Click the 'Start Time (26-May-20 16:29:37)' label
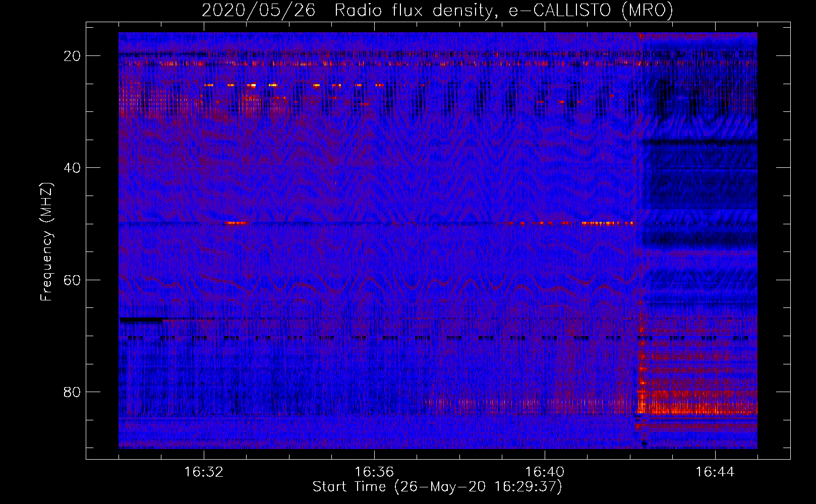Screen dimensions: 816x504 (x=437, y=487)
